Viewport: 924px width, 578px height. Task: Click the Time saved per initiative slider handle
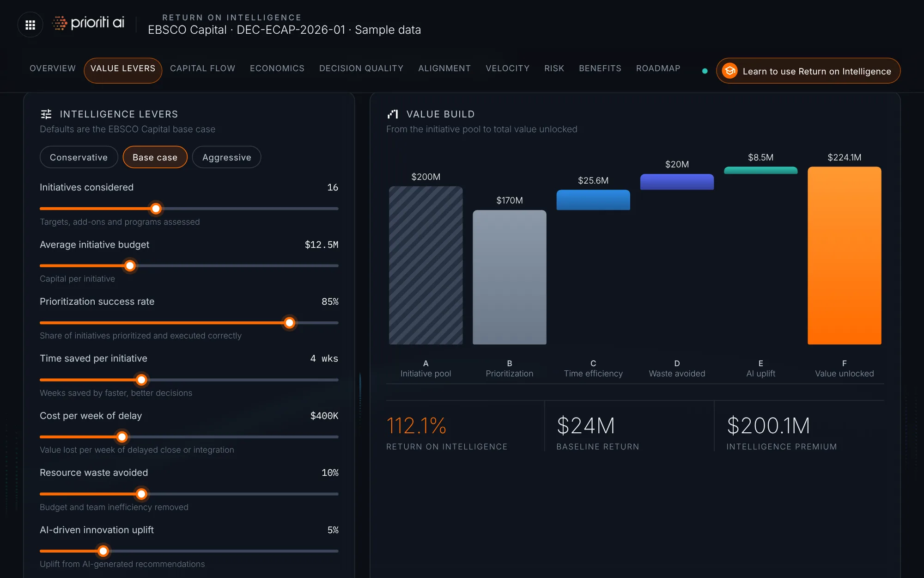[141, 380]
